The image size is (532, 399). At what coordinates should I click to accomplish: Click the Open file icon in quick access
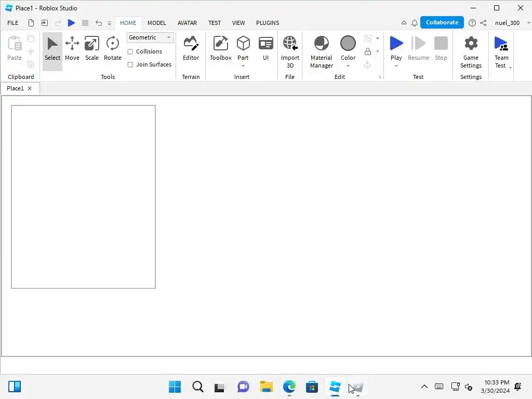click(x=45, y=23)
